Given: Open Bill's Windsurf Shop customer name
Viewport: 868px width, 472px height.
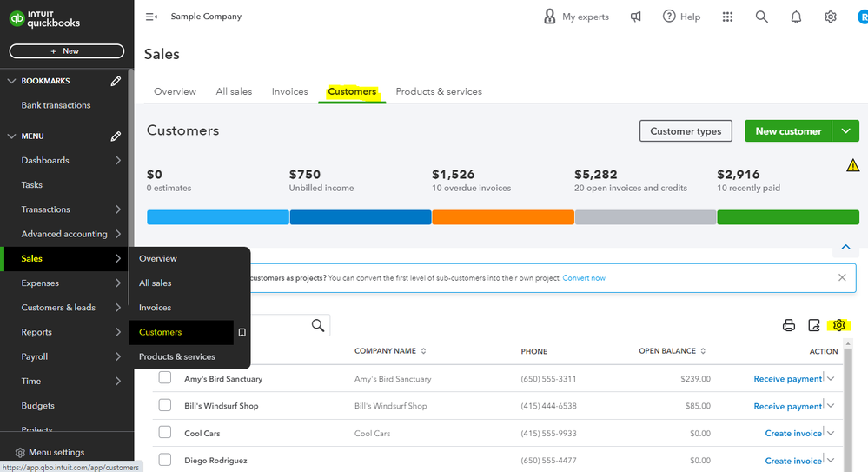Looking at the screenshot, I should pos(221,406).
